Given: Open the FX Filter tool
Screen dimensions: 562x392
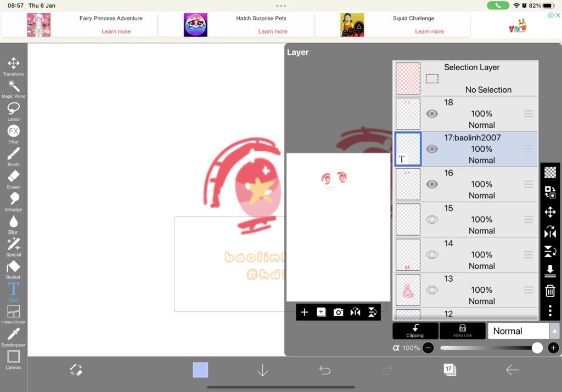Looking at the screenshot, I should (13, 134).
